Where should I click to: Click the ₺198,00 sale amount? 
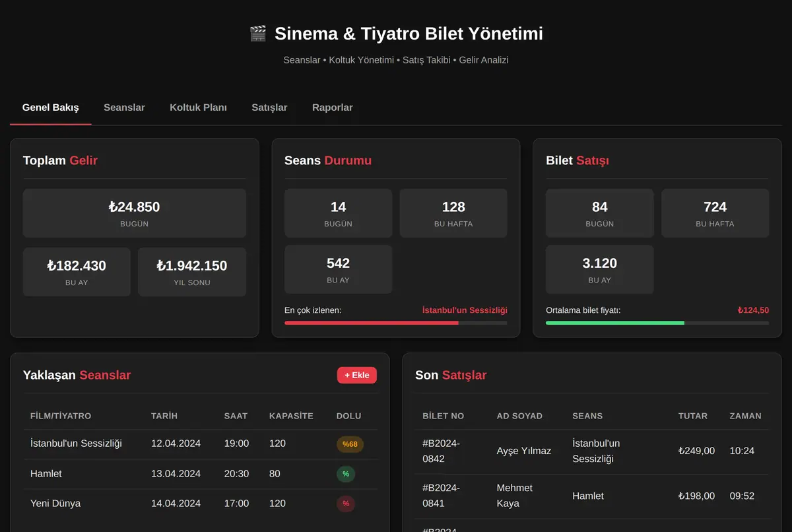696,496
